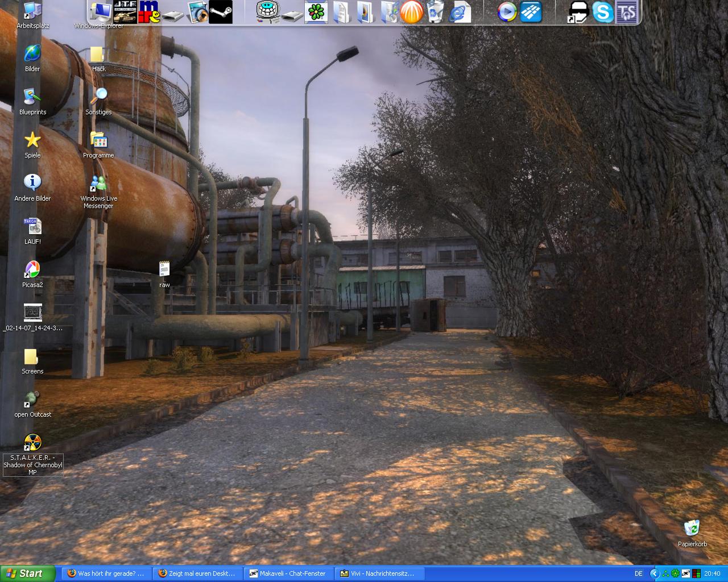Open the Andere Bilder desktop icon
This screenshot has height=582, width=728.
pos(32,188)
